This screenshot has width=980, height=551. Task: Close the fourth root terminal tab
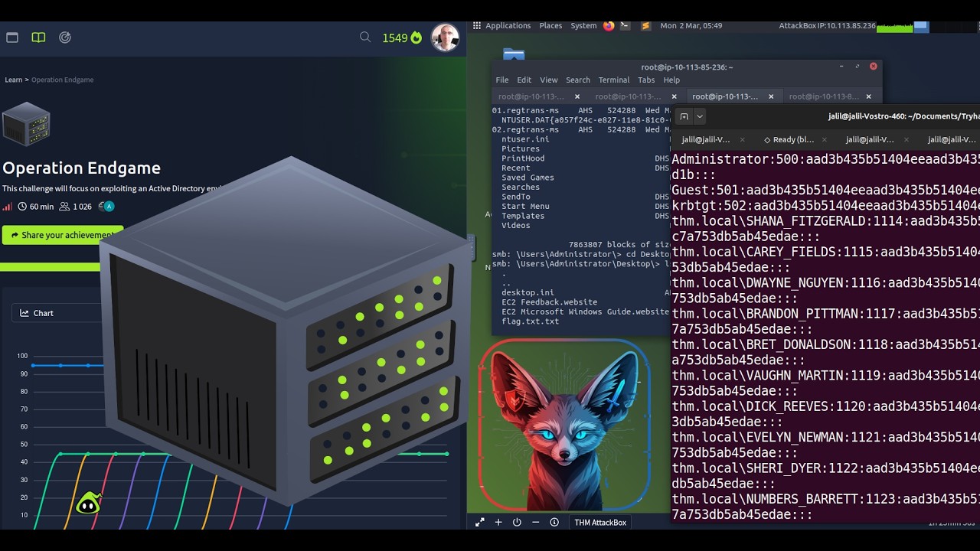click(868, 96)
